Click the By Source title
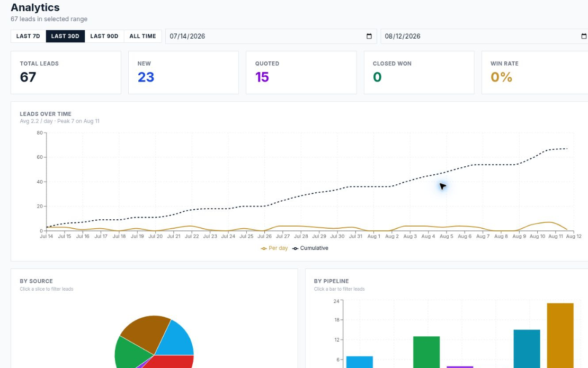 pos(37,281)
